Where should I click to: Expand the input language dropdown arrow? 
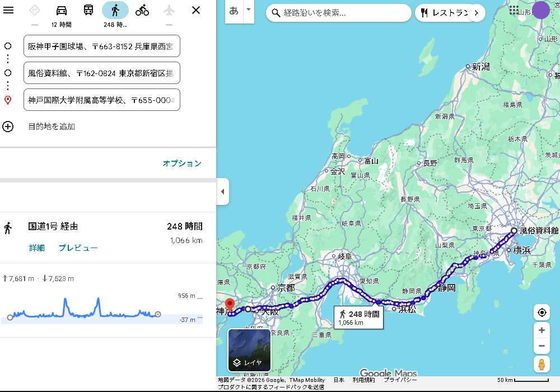click(249, 10)
